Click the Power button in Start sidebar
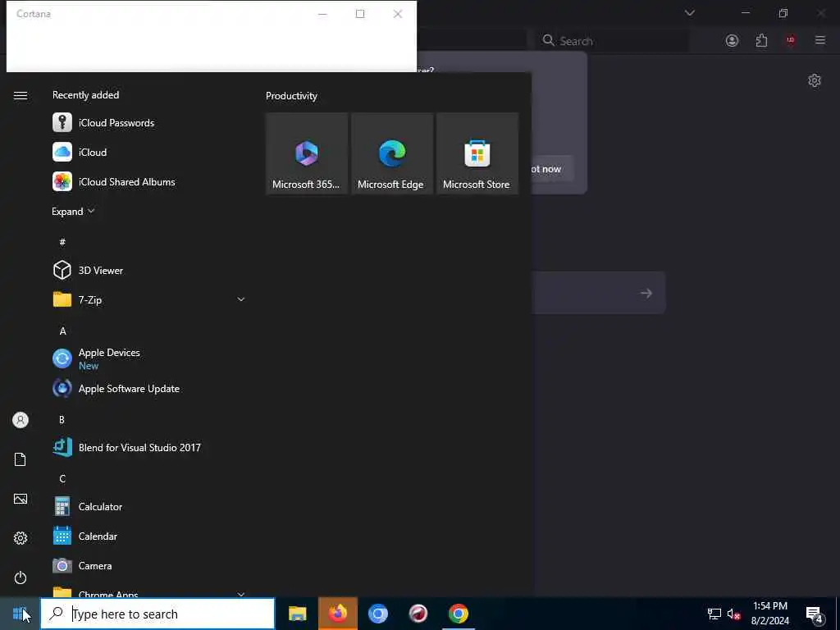The image size is (840, 630). coord(21,577)
